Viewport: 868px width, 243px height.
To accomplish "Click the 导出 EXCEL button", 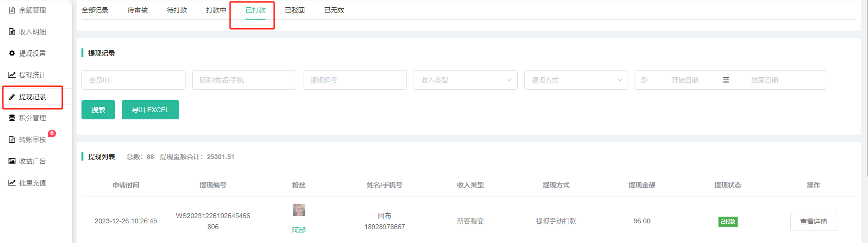I will (x=150, y=110).
